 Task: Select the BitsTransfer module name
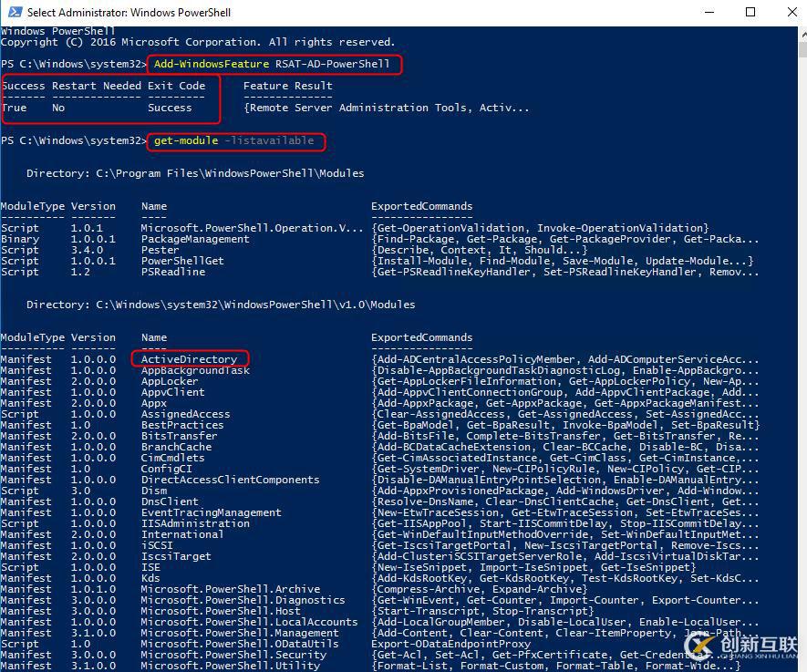point(179,436)
